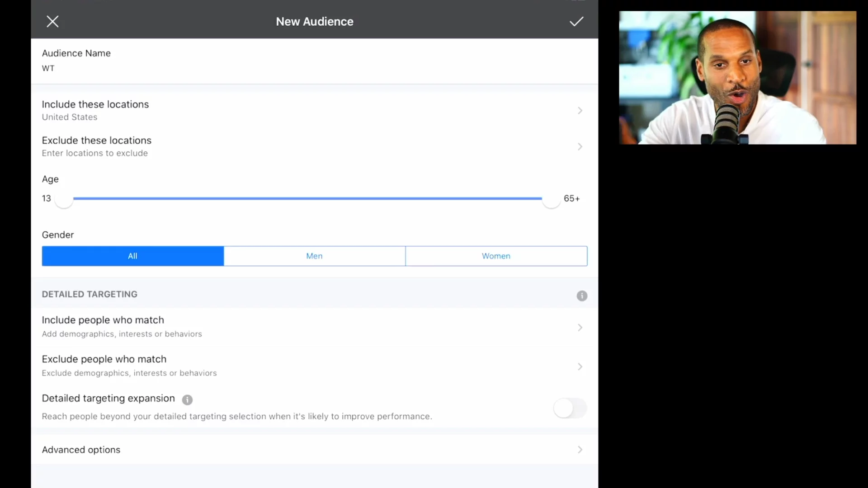868x488 pixels.
Task: Open info icon beside Detailed targeting expansion
Action: pos(187,400)
